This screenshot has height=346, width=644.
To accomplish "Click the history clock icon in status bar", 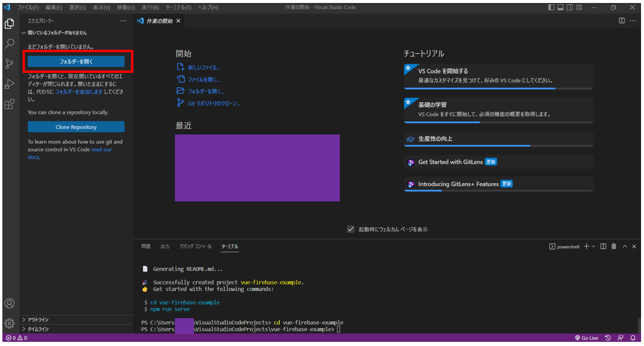I will click(x=608, y=338).
